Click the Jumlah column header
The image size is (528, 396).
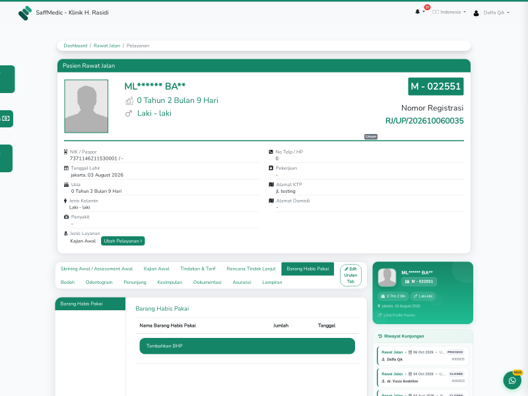pyautogui.click(x=281, y=326)
